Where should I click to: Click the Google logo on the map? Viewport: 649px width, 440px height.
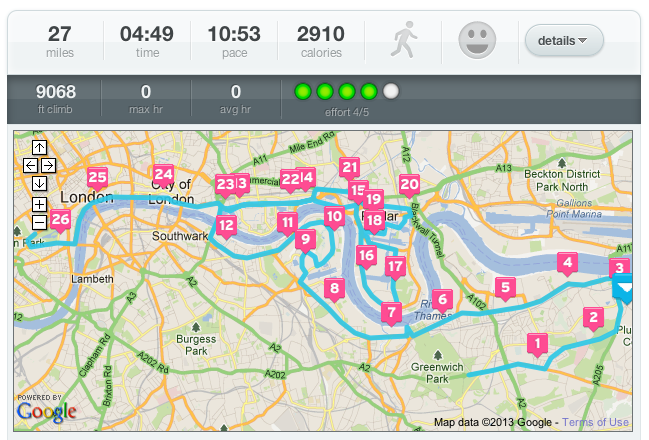point(46,411)
